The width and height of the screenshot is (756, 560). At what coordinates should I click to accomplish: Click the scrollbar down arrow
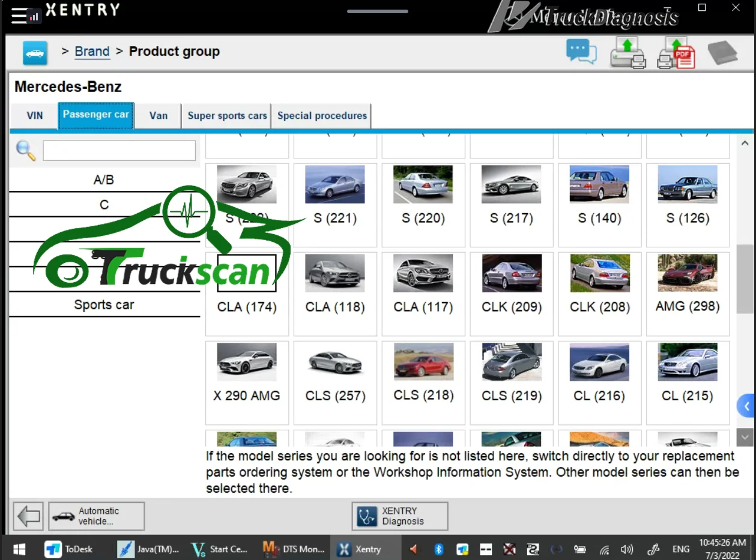click(745, 437)
